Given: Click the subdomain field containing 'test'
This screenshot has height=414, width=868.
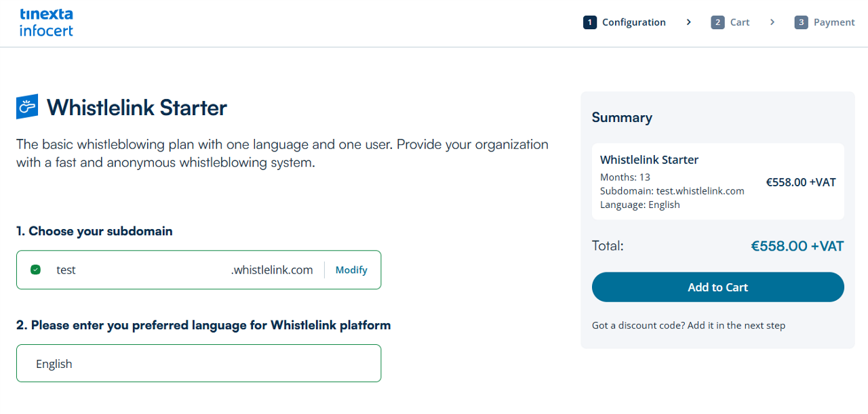Looking at the screenshot, I should 136,270.
